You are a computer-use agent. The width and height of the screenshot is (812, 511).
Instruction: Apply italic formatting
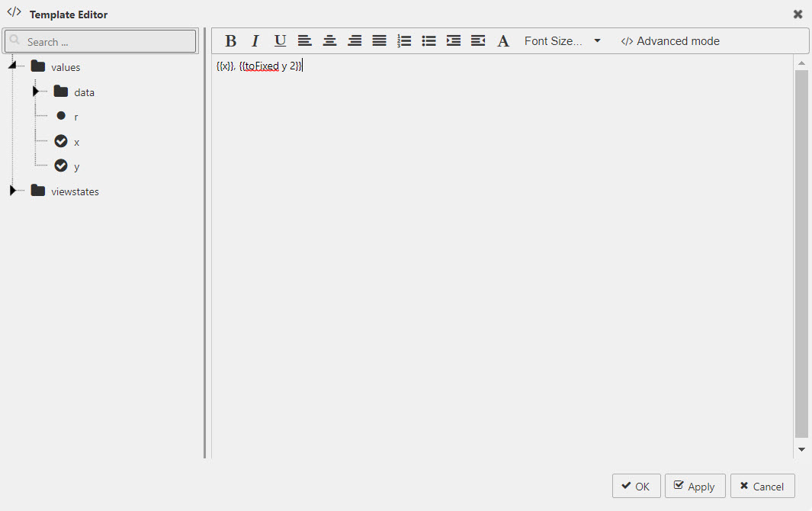[255, 40]
